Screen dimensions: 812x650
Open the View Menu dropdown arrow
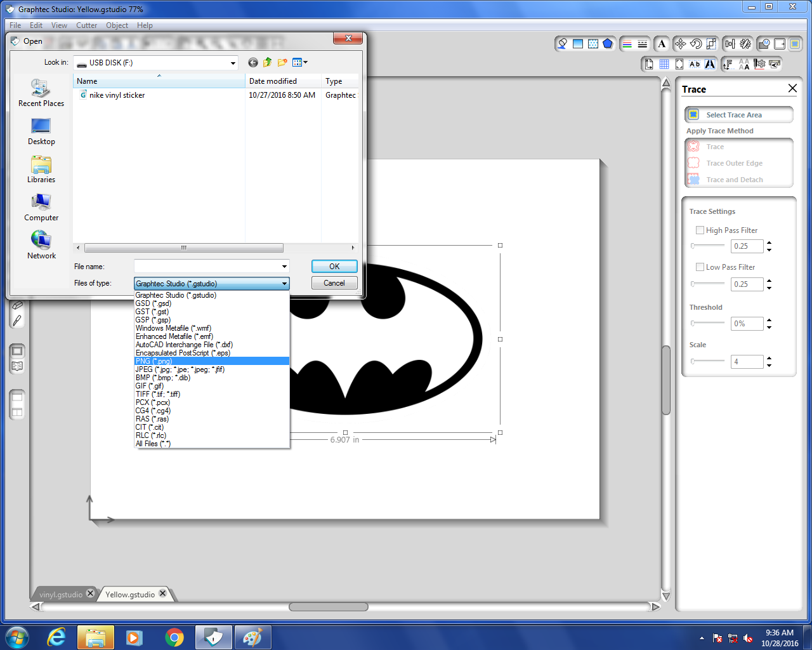(x=306, y=62)
